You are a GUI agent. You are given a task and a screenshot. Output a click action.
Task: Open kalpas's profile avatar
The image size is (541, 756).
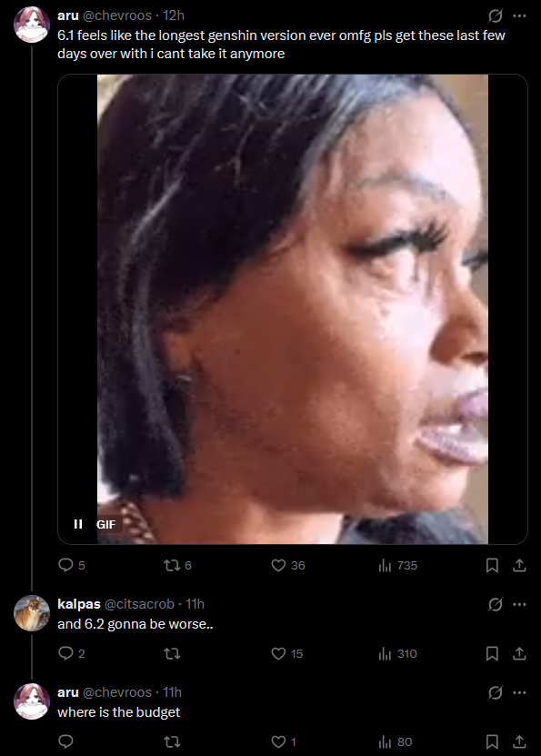coord(32,613)
